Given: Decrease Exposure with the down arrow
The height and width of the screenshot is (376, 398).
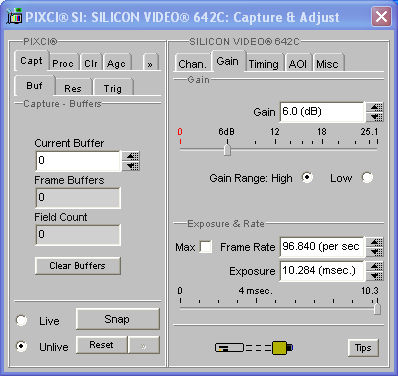Looking at the screenshot, I should point(375,276).
